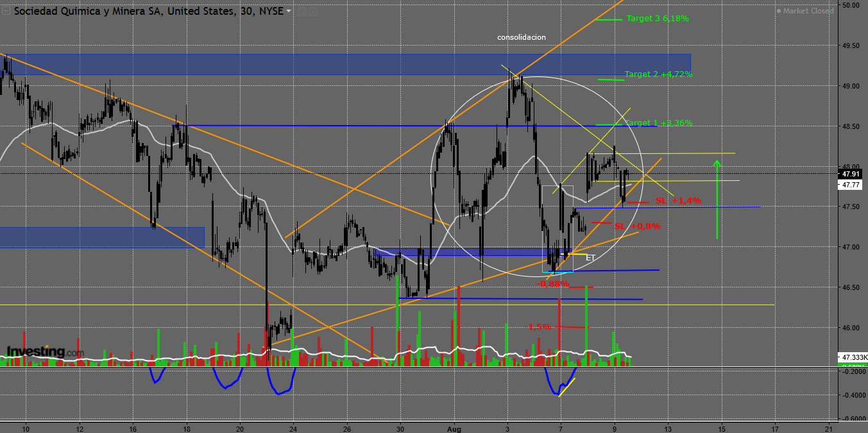Click the 24 date on the time axis
The height and width of the screenshot is (433, 868).
[x=293, y=428]
